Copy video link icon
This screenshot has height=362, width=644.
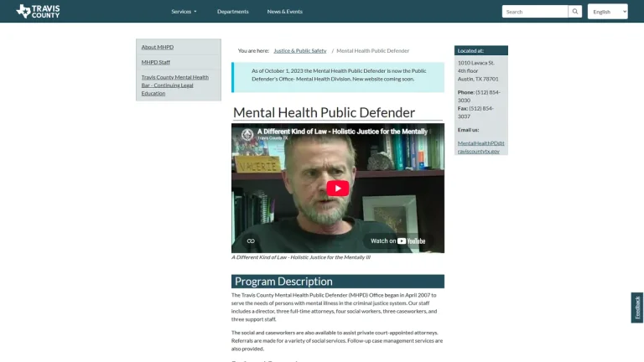[x=251, y=241]
